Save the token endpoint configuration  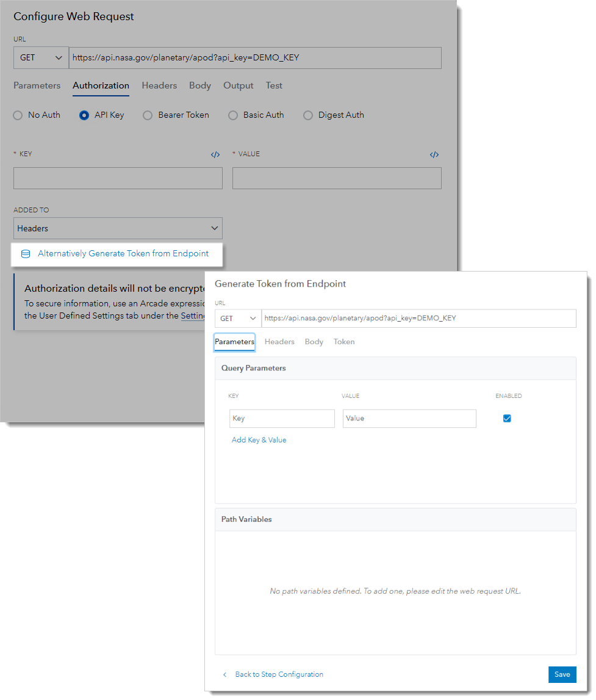[x=562, y=674]
